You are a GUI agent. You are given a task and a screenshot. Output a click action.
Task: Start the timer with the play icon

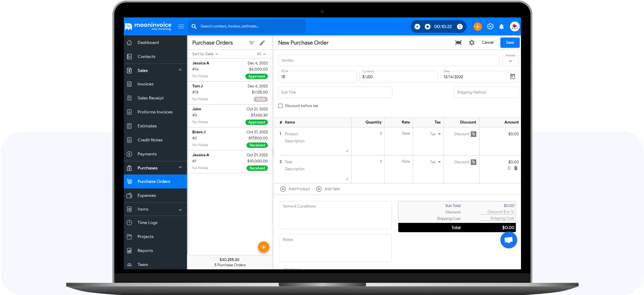coord(417,26)
